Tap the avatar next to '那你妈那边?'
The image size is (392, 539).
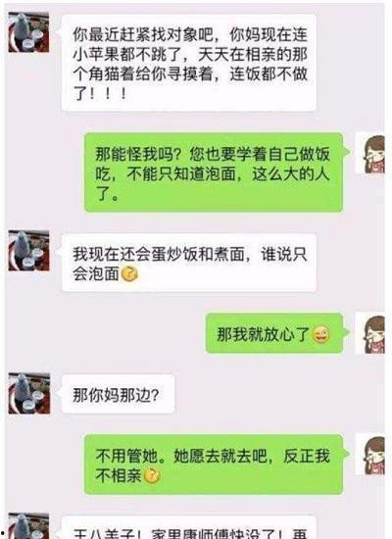point(28,393)
